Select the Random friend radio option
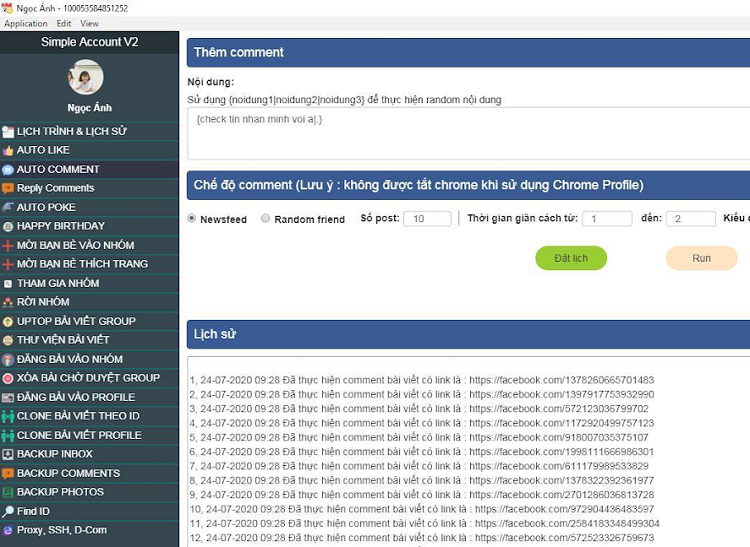This screenshot has height=547, width=750. click(x=265, y=219)
